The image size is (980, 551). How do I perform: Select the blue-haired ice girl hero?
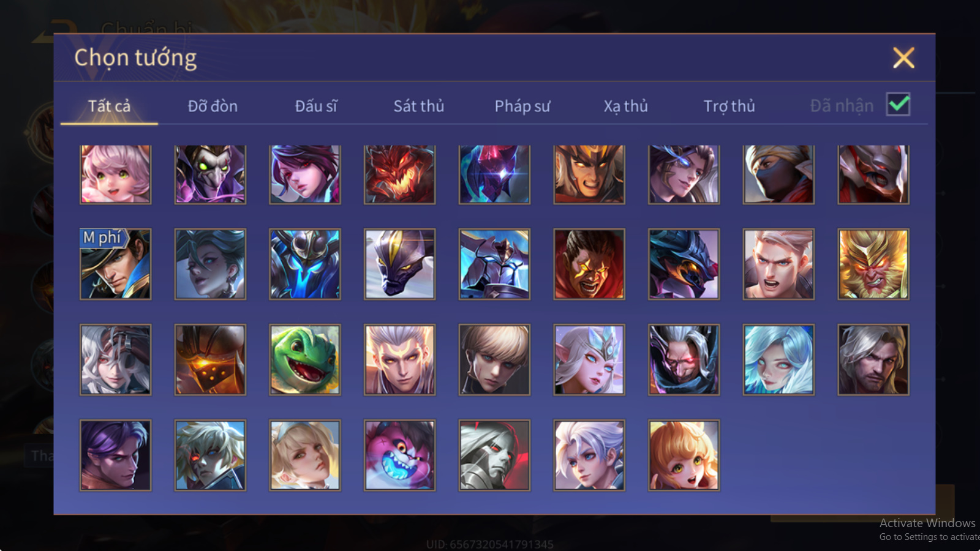coord(778,359)
